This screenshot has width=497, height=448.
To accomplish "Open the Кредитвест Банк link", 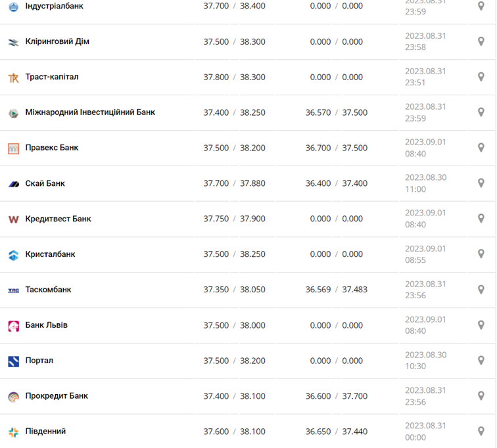I will point(59,219).
